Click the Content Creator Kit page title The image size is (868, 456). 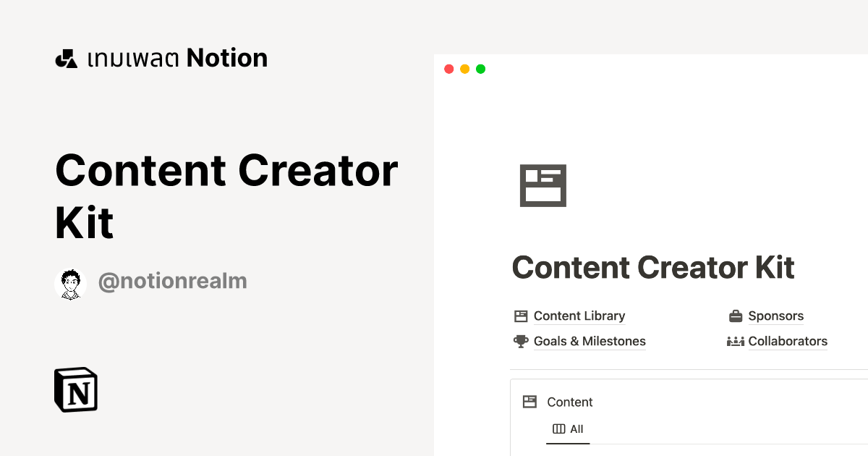[x=652, y=268]
